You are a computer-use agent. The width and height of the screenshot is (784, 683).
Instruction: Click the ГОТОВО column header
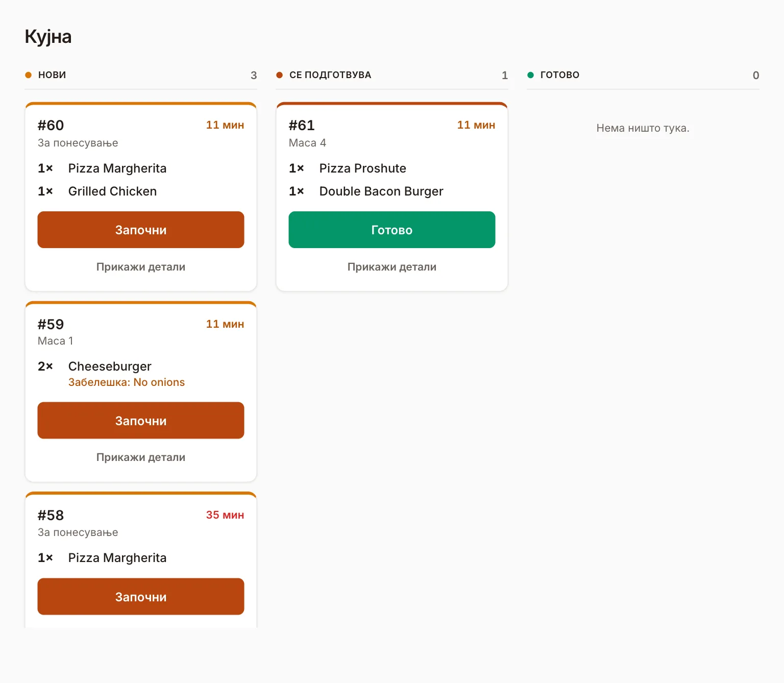(560, 75)
